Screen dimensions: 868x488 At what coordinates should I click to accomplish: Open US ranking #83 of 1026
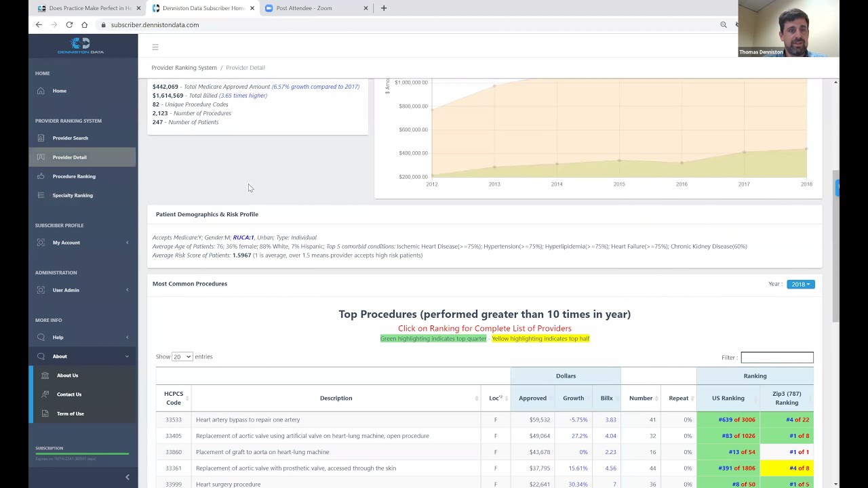738,436
